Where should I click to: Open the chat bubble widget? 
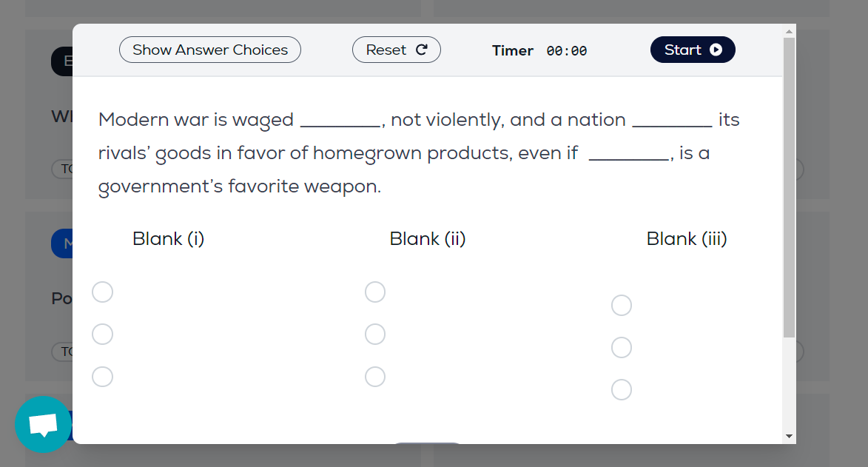(42, 424)
